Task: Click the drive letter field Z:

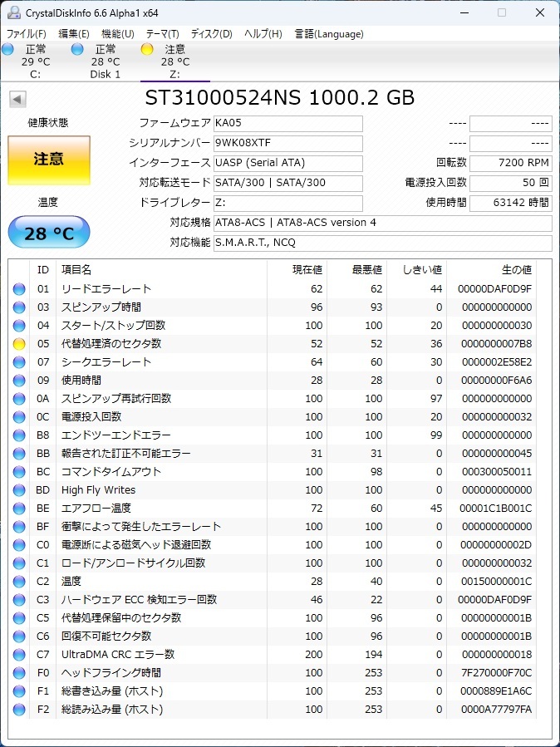Action: coord(288,203)
